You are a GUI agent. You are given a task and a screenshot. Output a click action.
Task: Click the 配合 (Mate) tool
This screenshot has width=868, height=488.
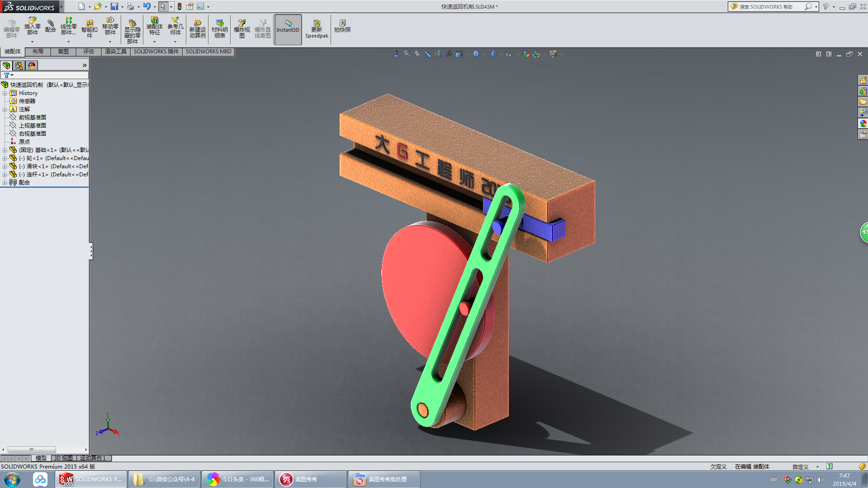coord(51,26)
